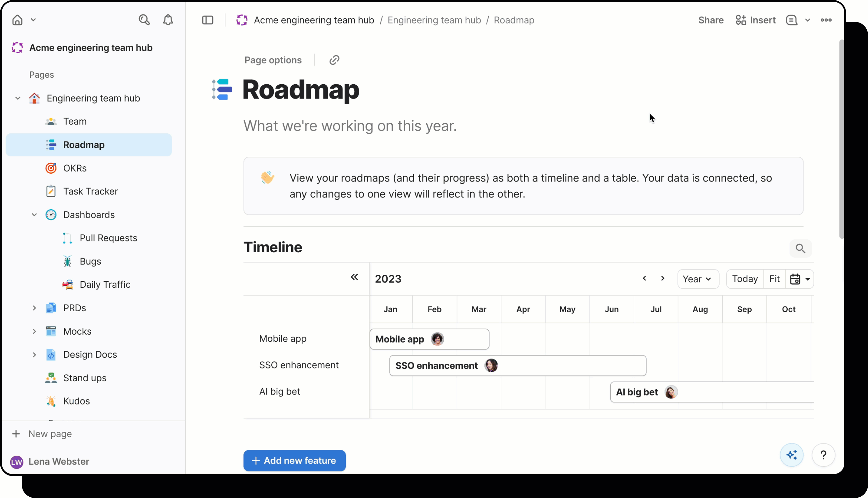Copy the page link via the chain icon
This screenshot has height=498, width=868.
(x=334, y=60)
